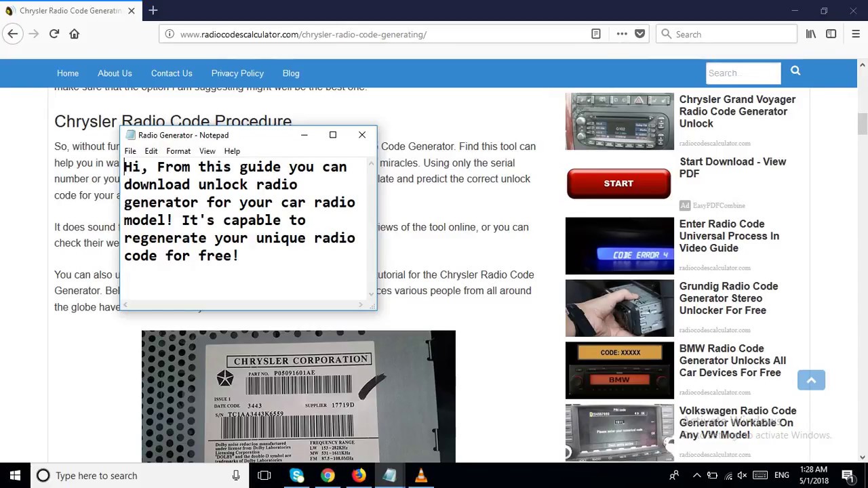Open About Us in site navigation
Viewport: 868px width, 488px height.
pyautogui.click(x=115, y=73)
